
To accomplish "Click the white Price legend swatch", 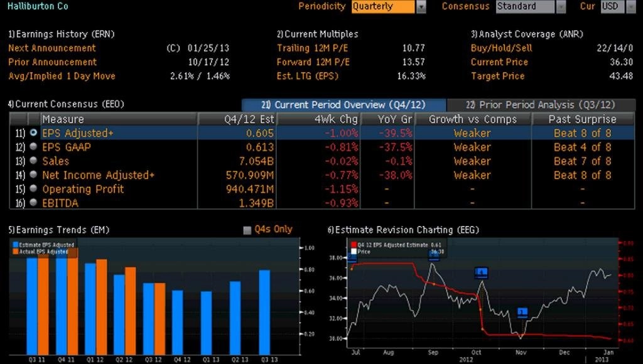I will [x=354, y=251].
